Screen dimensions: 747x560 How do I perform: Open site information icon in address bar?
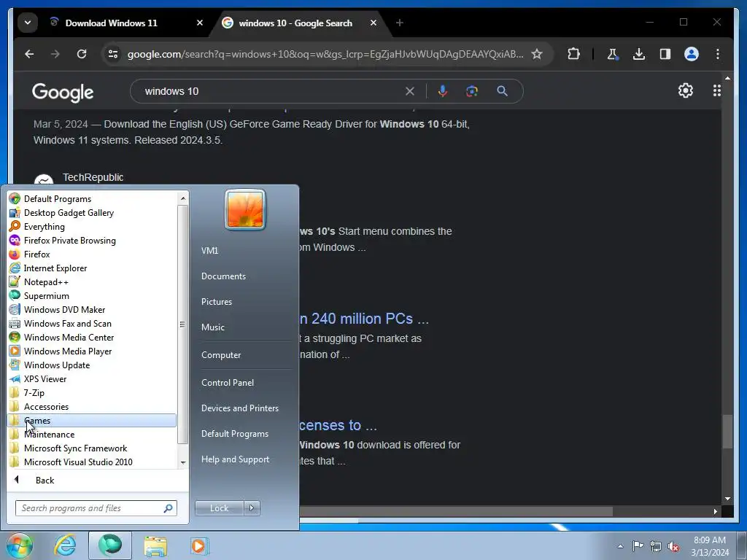tap(113, 54)
